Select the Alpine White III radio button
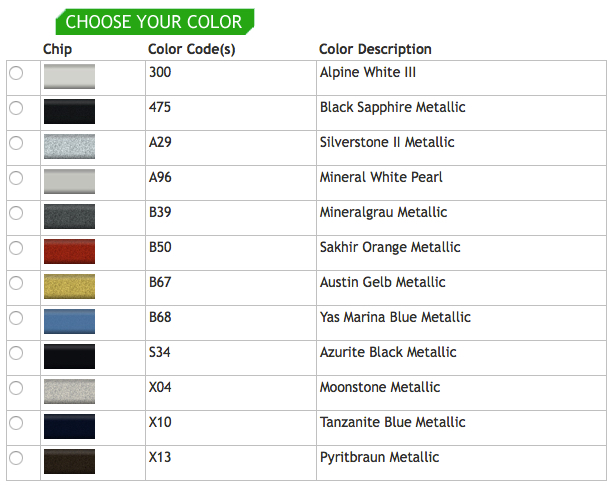The height and width of the screenshot is (485, 615). click(x=16, y=73)
